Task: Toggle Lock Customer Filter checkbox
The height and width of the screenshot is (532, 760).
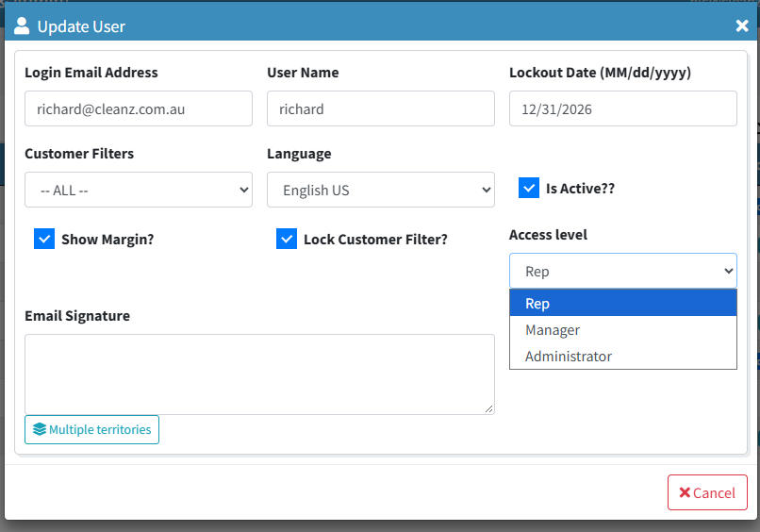Action: point(287,239)
